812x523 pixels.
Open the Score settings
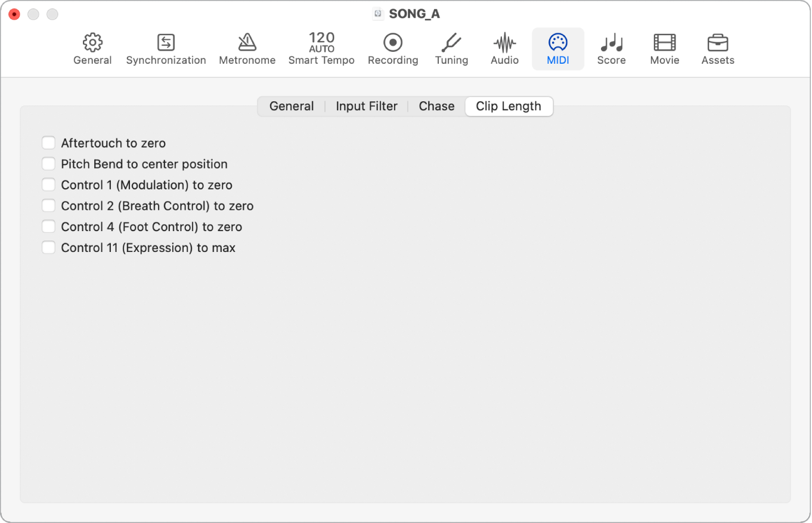(611, 48)
